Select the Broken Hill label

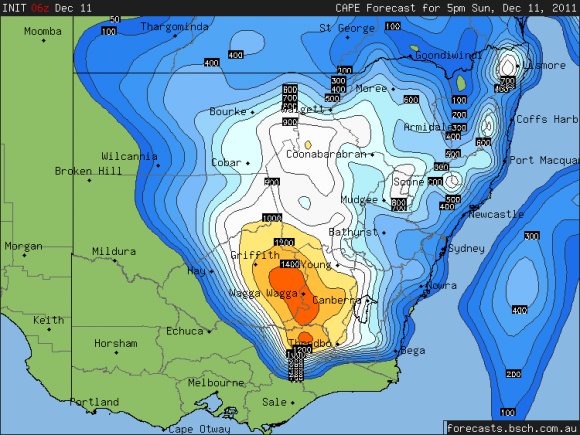click(88, 171)
